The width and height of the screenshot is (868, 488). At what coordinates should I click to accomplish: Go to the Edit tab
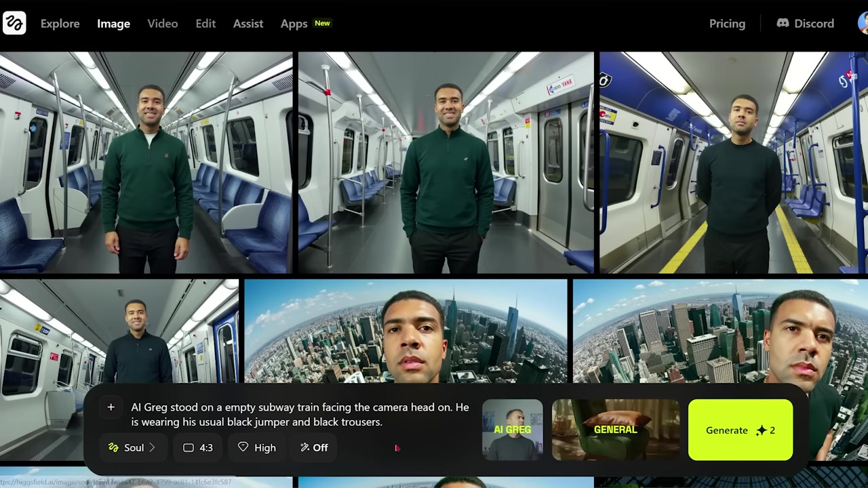click(205, 23)
